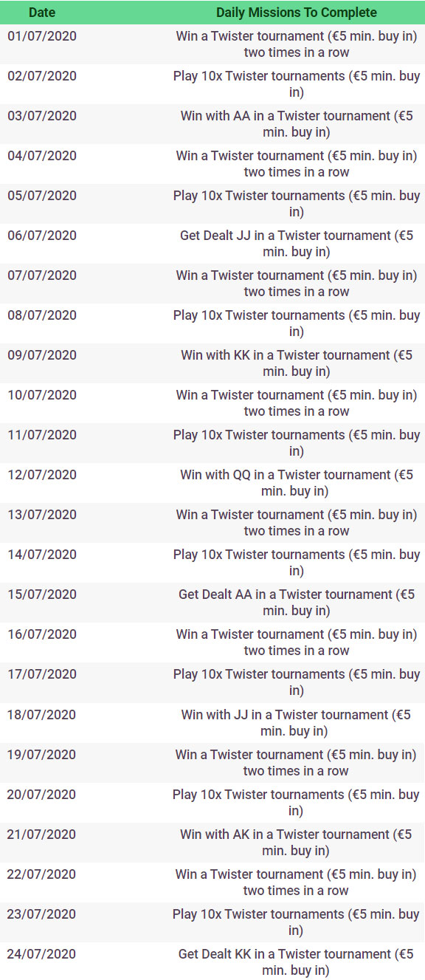
Task: Select the 21/07/2020 Win with AK mission
Action: click(x=297, y=843)
